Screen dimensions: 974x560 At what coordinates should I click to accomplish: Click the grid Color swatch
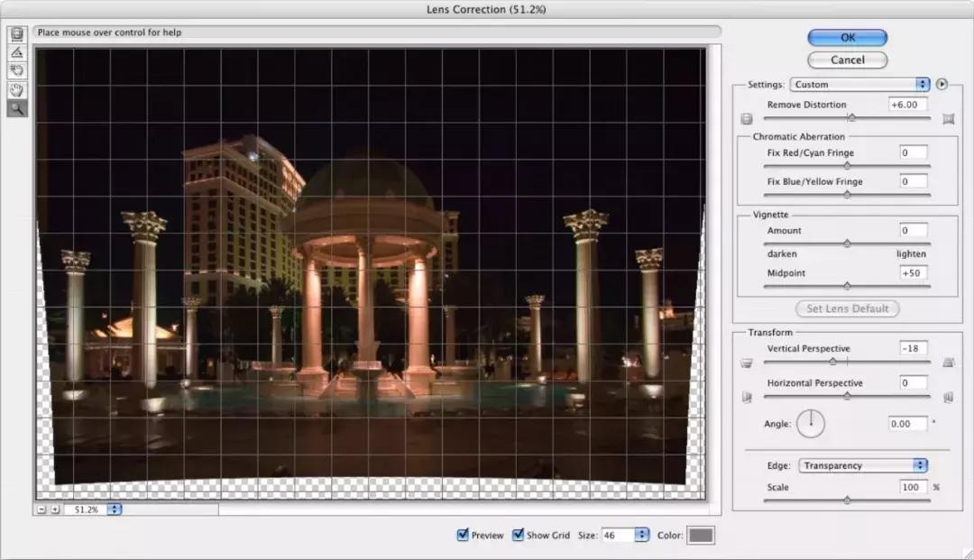pos(701,535)
